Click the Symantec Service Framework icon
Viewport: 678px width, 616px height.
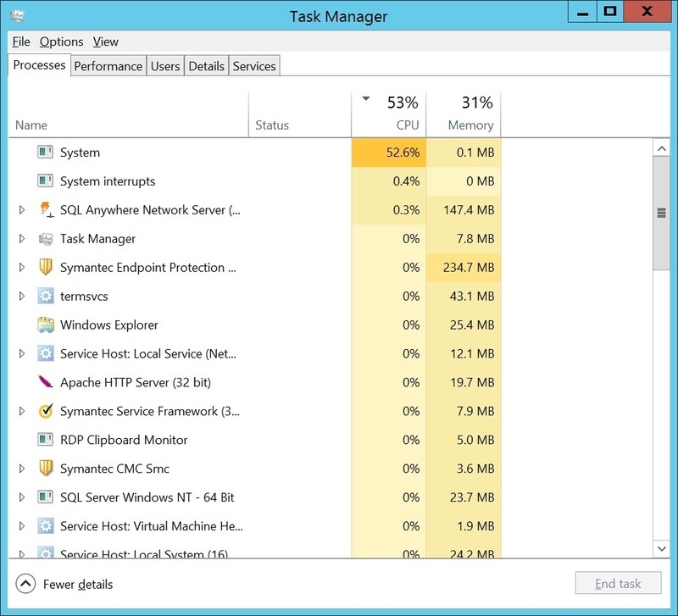[x=45, y=411]
